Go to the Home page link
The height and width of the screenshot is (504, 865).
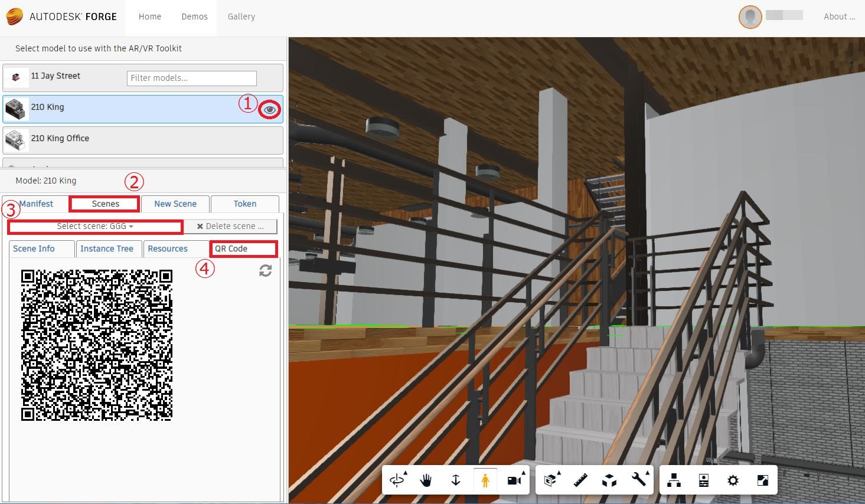pos(150,17)
